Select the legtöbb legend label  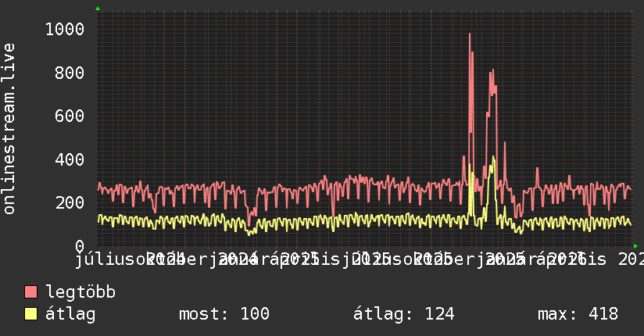(x=80, y=292)
